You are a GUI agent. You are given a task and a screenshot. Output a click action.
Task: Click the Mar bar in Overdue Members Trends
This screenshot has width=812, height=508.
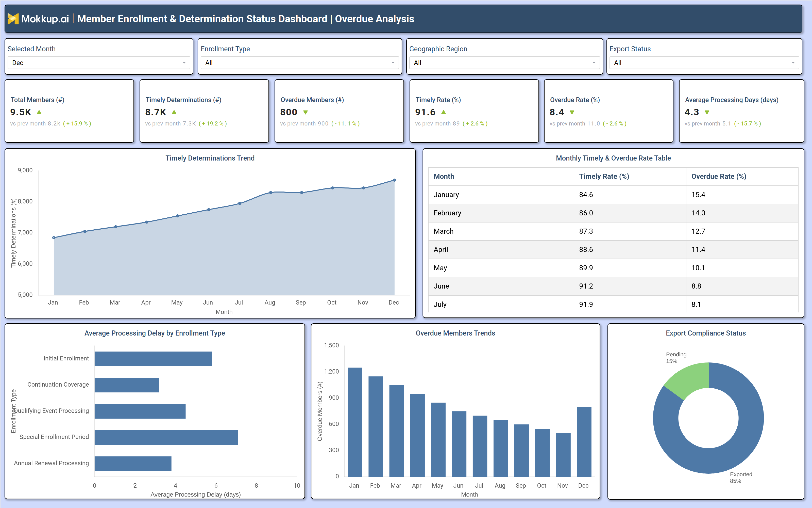396,431
